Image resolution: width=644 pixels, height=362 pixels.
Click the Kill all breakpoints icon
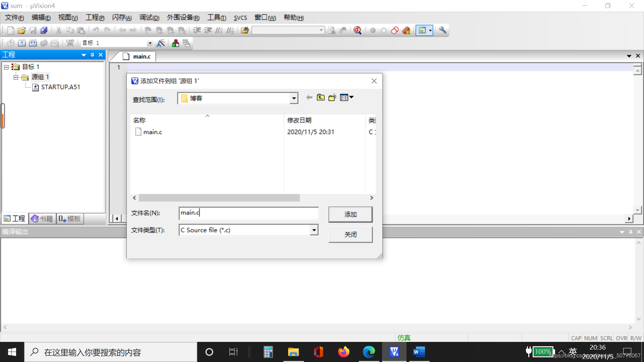point(406,31)
